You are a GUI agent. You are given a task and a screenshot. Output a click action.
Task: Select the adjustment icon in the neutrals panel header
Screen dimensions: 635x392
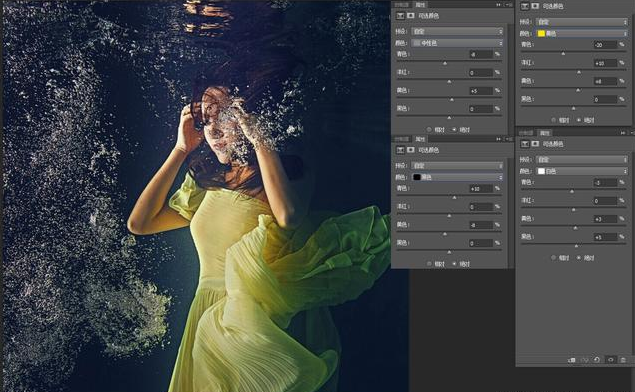(x=400, y=16)
